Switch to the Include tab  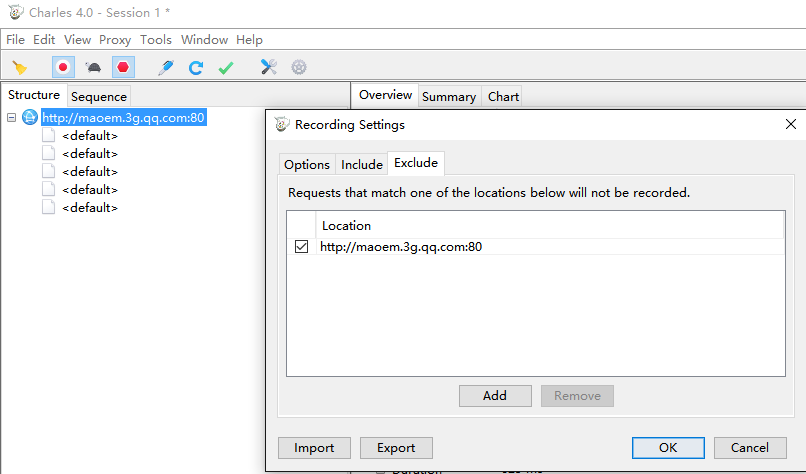[x=361, y=164]
